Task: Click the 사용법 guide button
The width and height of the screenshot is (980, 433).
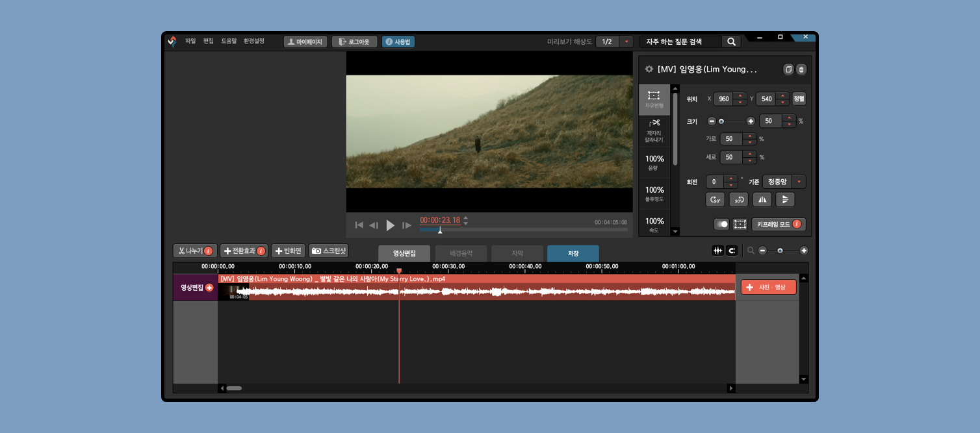Action: coord(398,42)
